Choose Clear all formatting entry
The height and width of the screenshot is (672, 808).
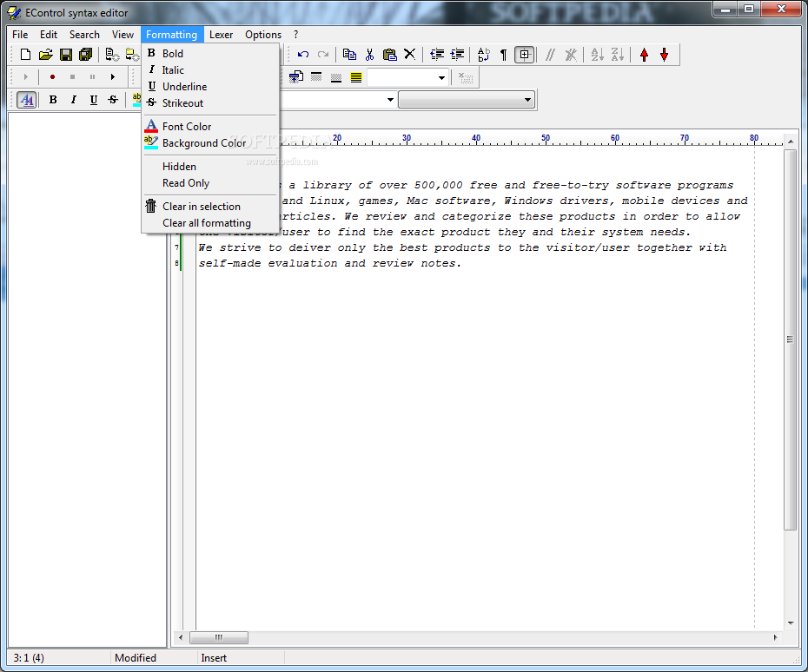[x=210, y=223]
